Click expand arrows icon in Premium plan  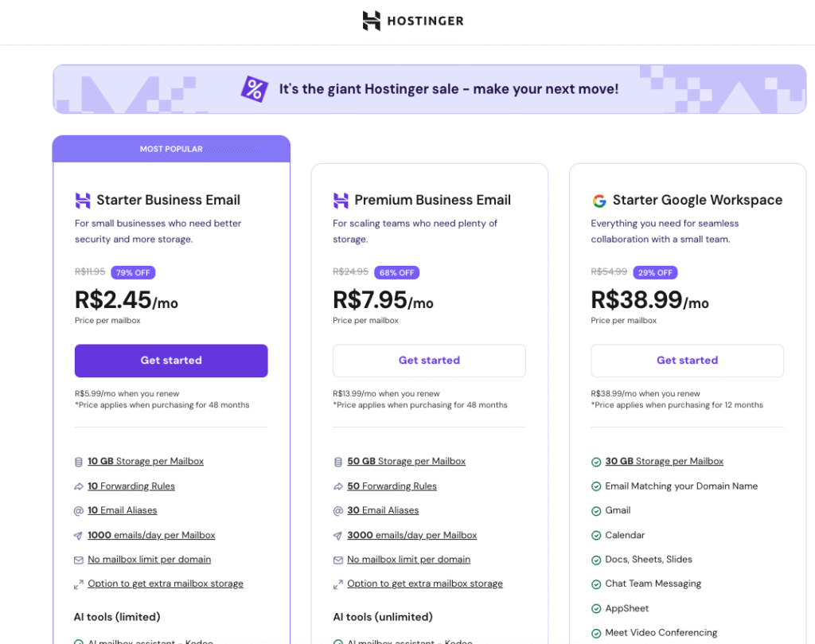point(338,584)
